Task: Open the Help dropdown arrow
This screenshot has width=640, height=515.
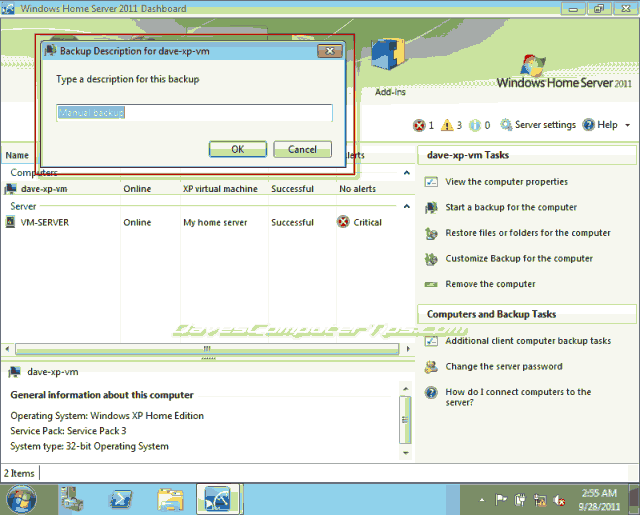Action: point(627,125)
